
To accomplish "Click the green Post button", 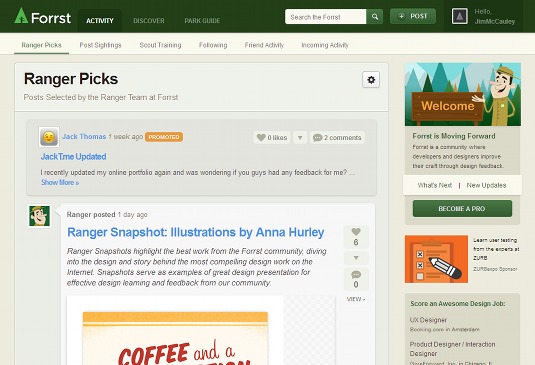I will point(413,16).
